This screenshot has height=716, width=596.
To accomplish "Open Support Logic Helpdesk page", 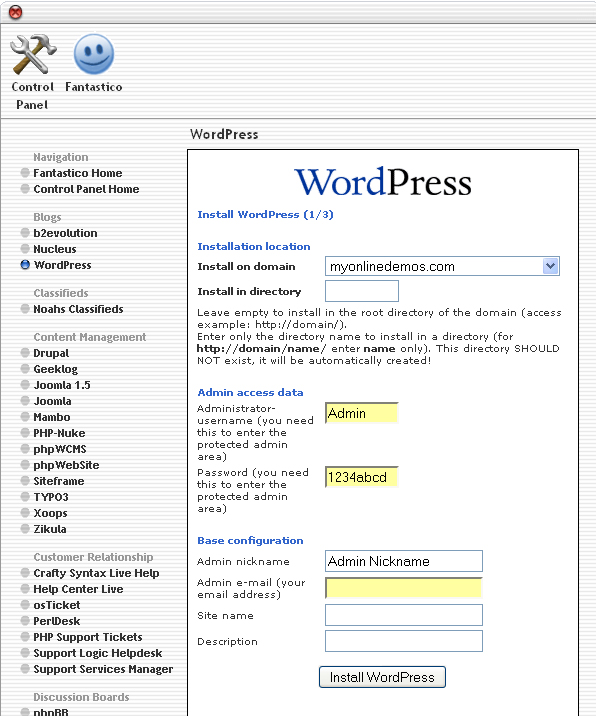I will tap(98, 653).
